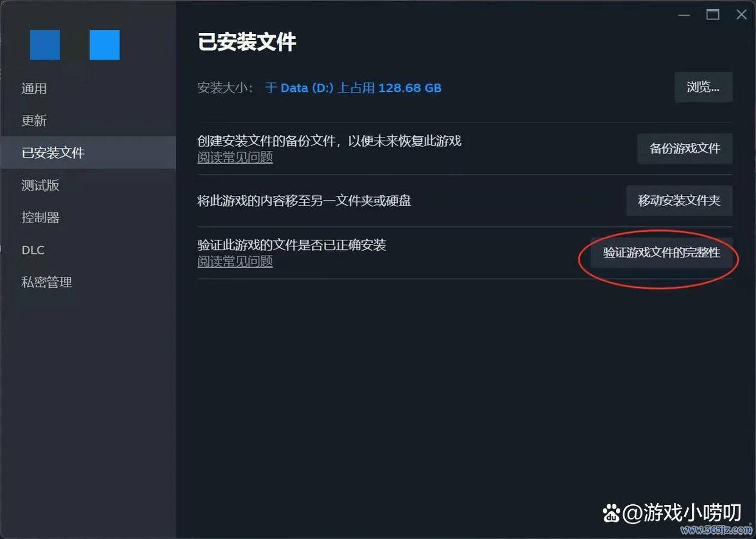This screenshot has width=756, height=539.
Task: Click the 浏览... button
Action: 703,87
